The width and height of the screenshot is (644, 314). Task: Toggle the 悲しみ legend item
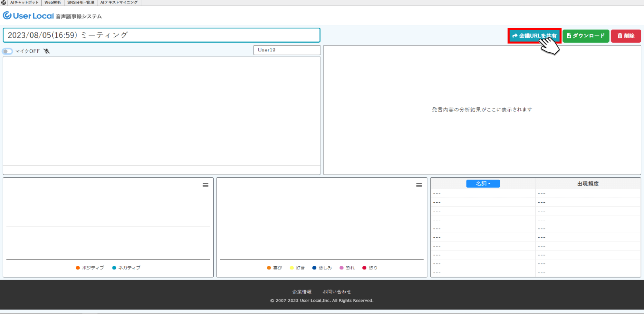(x=322, y=268)
